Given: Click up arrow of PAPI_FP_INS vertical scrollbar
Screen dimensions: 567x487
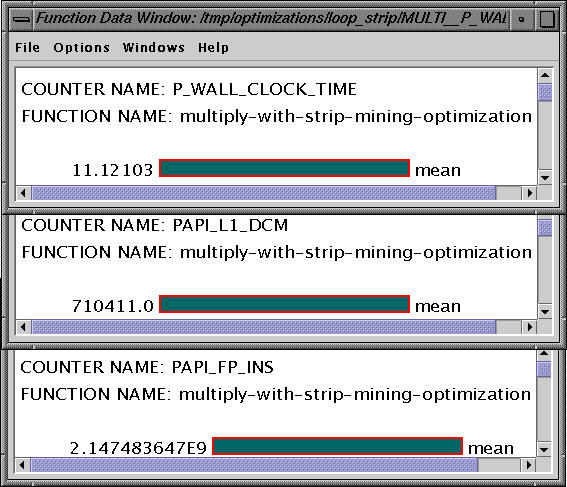Looking at the screenshot, I should 544,354.
